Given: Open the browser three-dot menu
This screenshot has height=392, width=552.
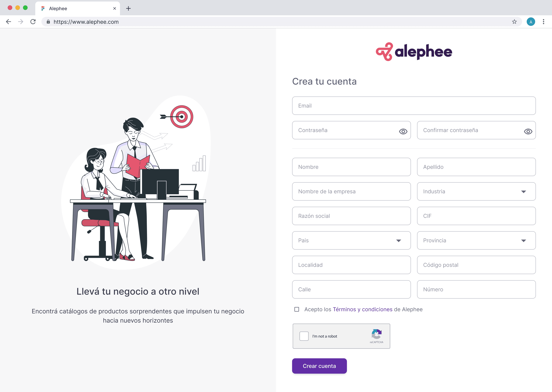Looking at the screenshot, I should click(x=544, y=22).
